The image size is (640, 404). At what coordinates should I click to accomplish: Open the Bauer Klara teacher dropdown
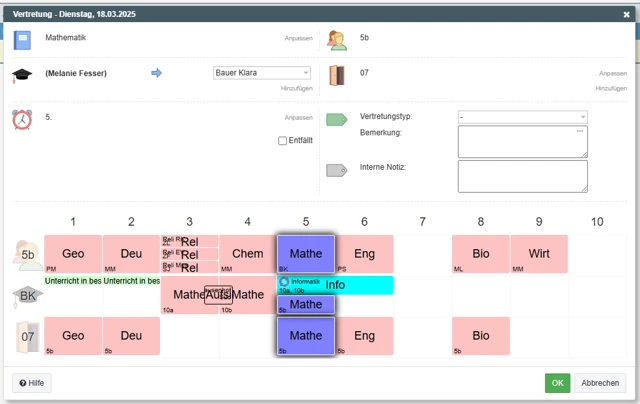(x=262, y=73)
